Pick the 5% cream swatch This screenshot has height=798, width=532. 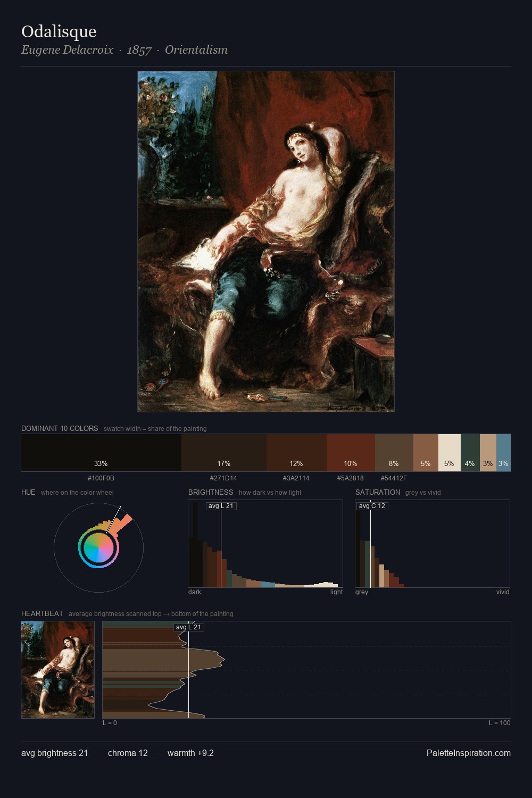point(450,453)
